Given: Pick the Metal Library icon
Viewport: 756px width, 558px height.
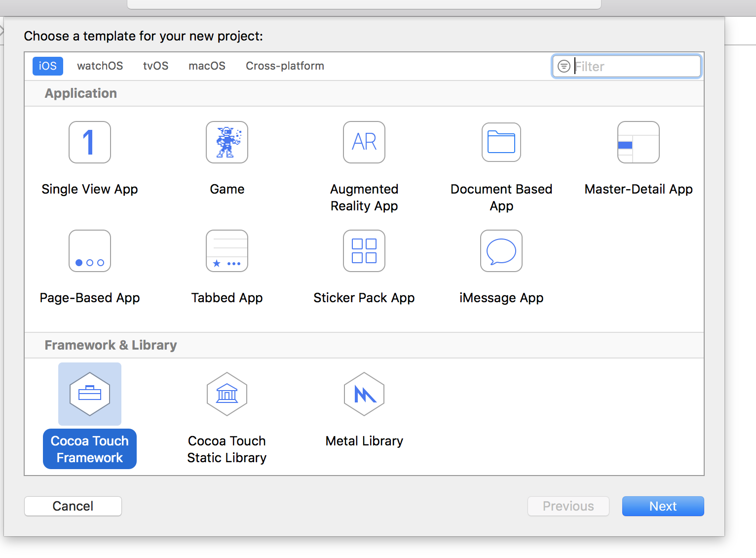Looking at the screenshot, I should tap(364, 394).
